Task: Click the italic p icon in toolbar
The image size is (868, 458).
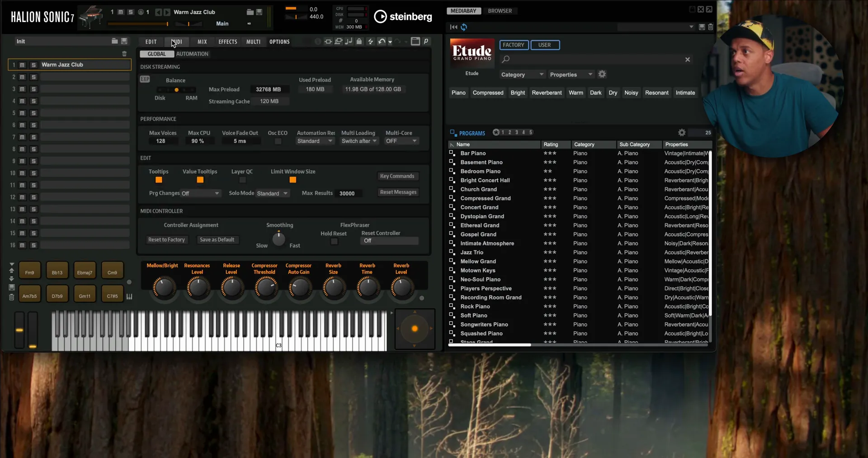Action: click(426, 42)
